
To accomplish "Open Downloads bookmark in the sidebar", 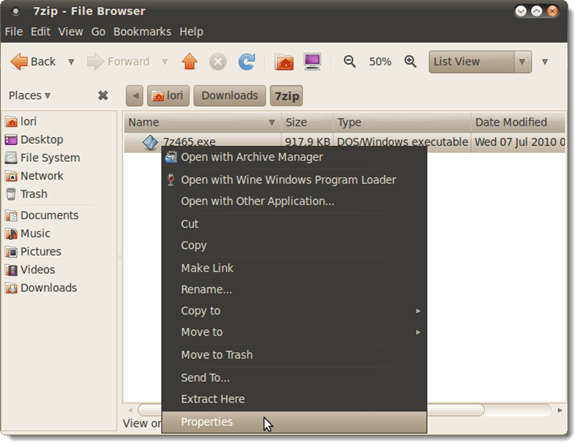I will (x=41, y=288).
